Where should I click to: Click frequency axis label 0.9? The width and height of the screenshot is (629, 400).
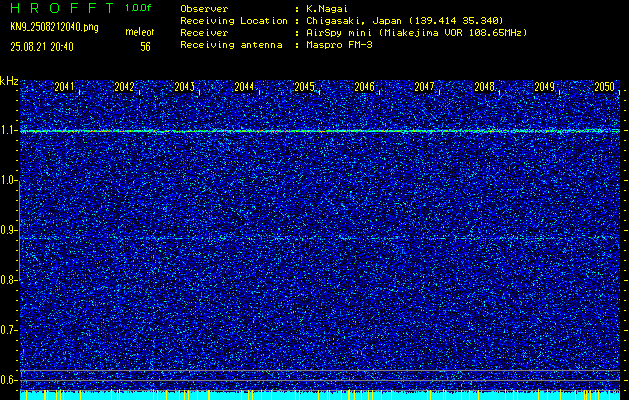7,230
